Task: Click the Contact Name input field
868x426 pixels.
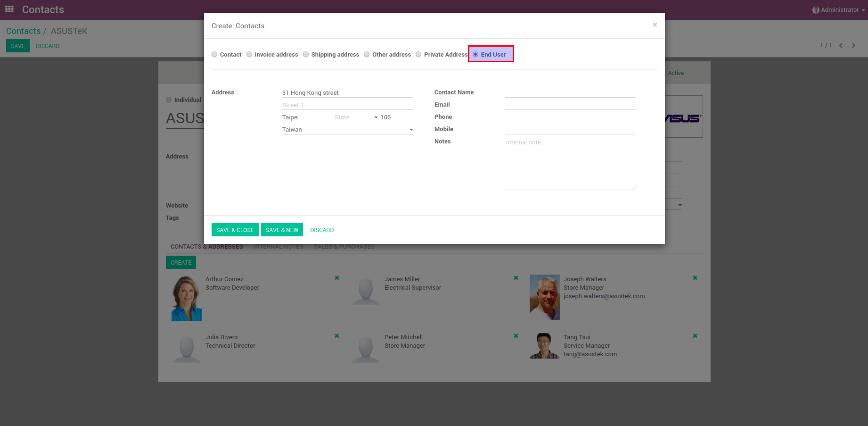Action: tap(571, 92)
